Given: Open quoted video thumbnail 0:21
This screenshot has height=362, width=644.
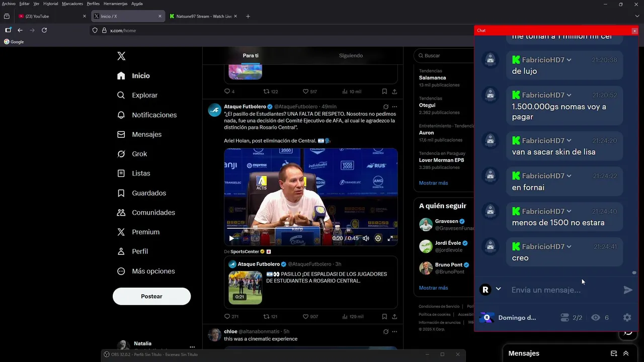Looking at the screenshot, I should pyautogui.click(x=245, y=288).
